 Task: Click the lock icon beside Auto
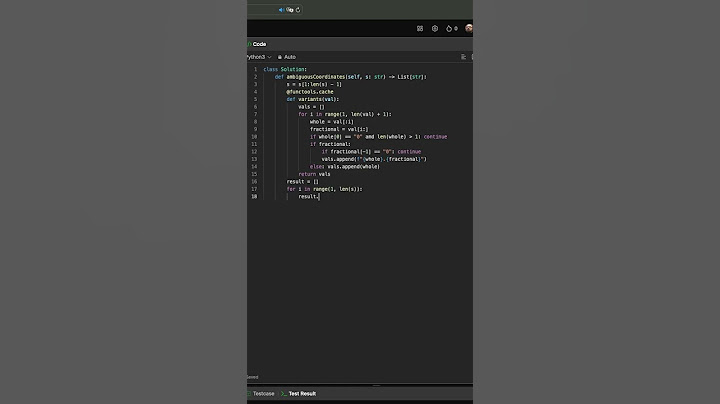coord(280,57)
